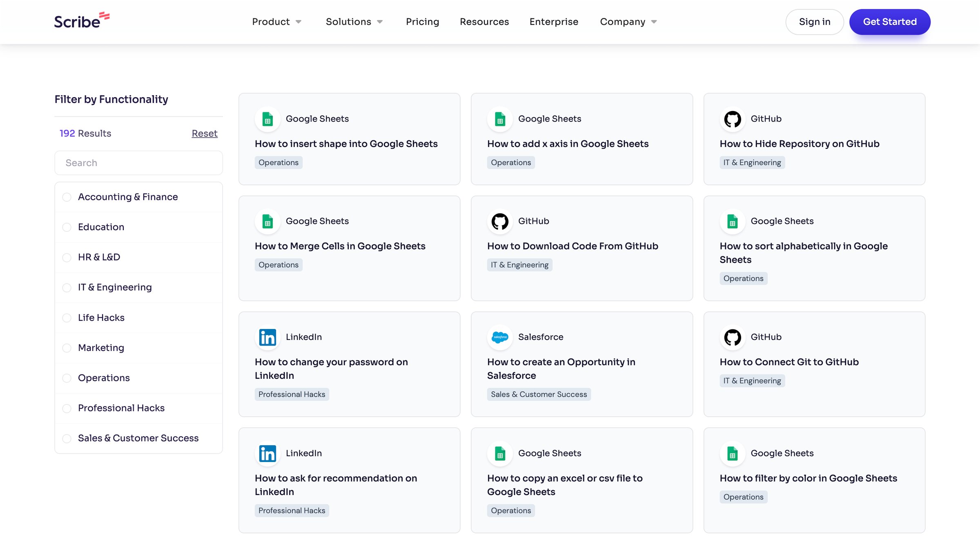Select the Professional Hacks filter radio

click(67, 409)
